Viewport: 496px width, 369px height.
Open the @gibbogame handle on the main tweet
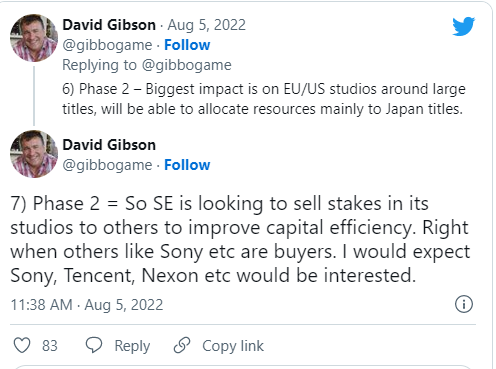pos(107,165)
